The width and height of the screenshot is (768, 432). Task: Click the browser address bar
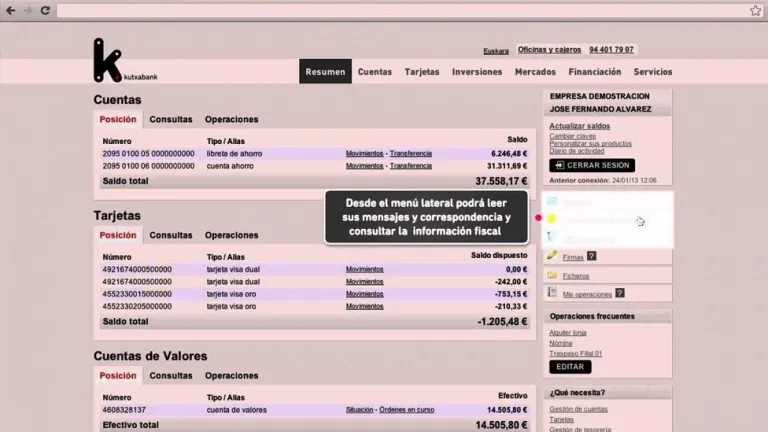(400, 10)
